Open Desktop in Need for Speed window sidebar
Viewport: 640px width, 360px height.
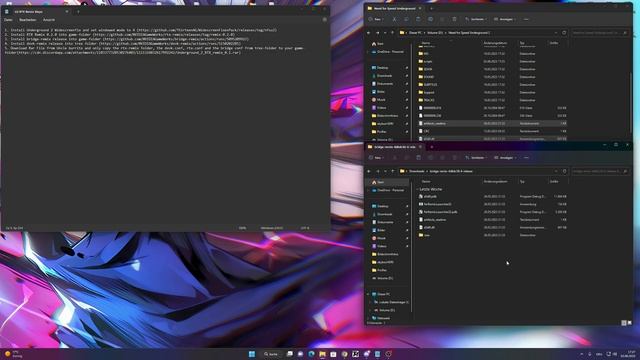pos(382,68)
